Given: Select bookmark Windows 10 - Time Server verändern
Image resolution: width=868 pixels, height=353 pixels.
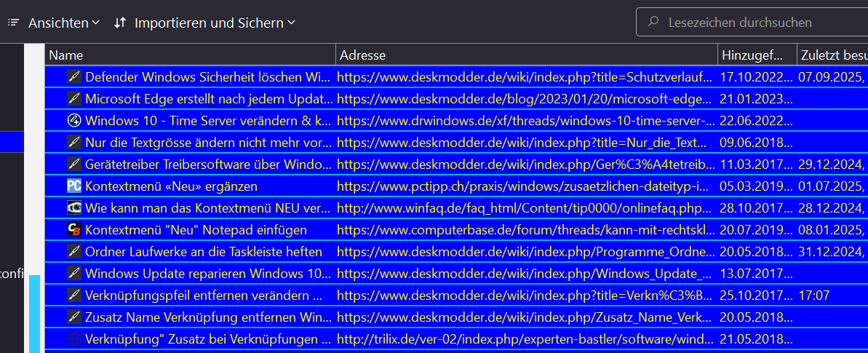Looking at the screenshot, I should 209,120.
